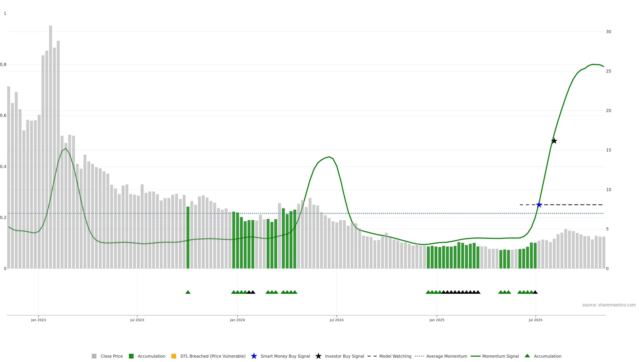Click the Jan 2024 axis label
Image resolution: width=644 pixels, height=362 pixels.
[x=237, y=320]
